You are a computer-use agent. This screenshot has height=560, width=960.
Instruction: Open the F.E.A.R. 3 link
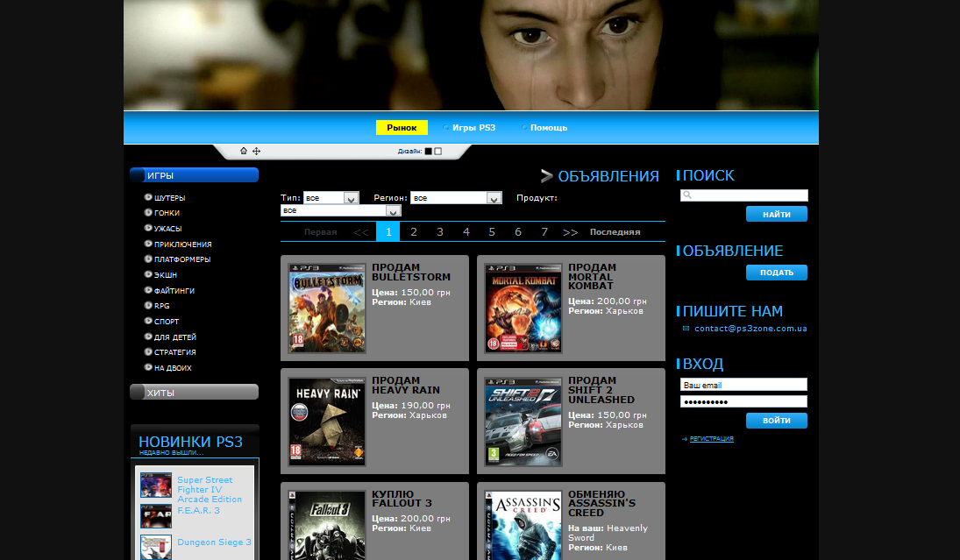(x=198, y=510)
